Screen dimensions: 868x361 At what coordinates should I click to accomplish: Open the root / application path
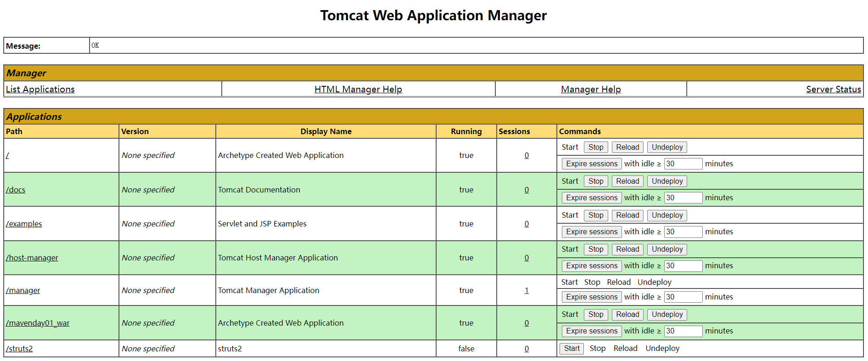[x=7, y=155]
